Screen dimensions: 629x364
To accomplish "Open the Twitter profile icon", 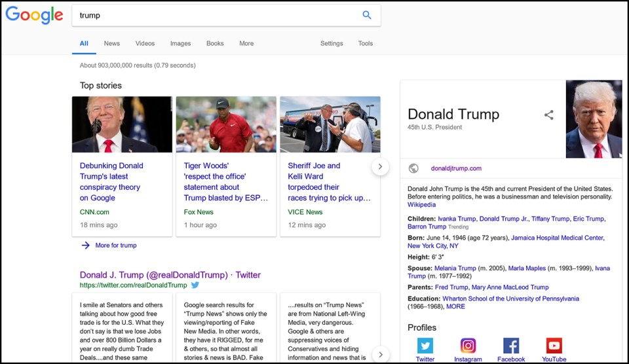I will (x=425, y=346).
